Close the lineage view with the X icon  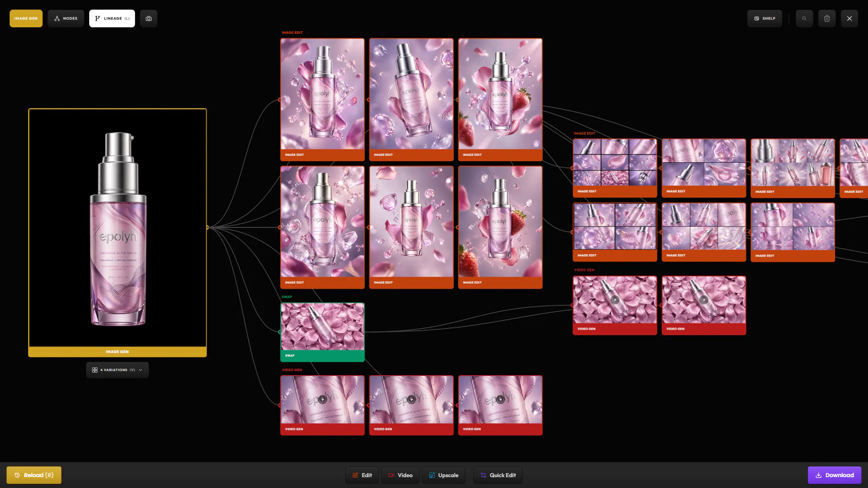(849, 18)
